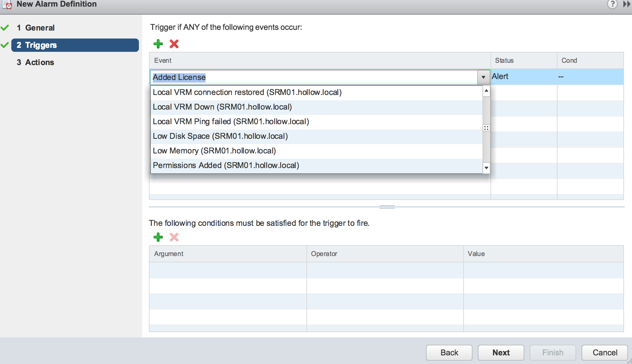This screenshot has width=632, height=364.
Task: Select Low Disk Space event option
Action: tap(220, 136)
